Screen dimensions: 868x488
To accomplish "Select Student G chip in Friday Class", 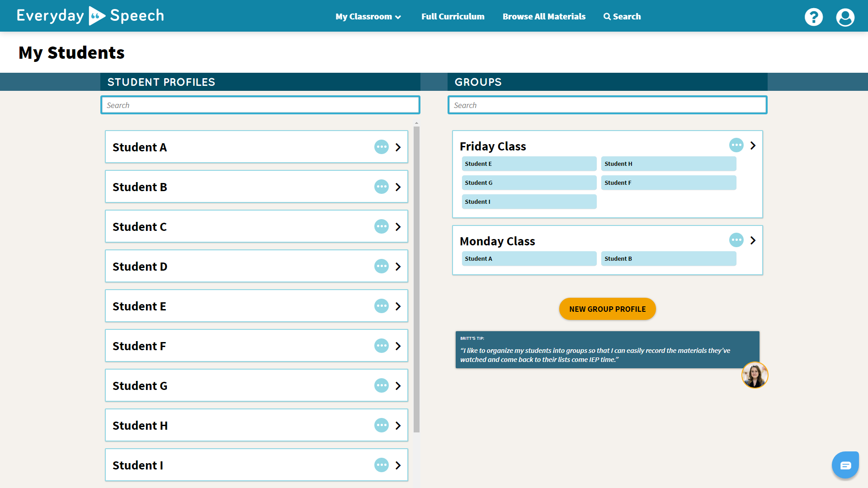I will click(x=529, y=183).
